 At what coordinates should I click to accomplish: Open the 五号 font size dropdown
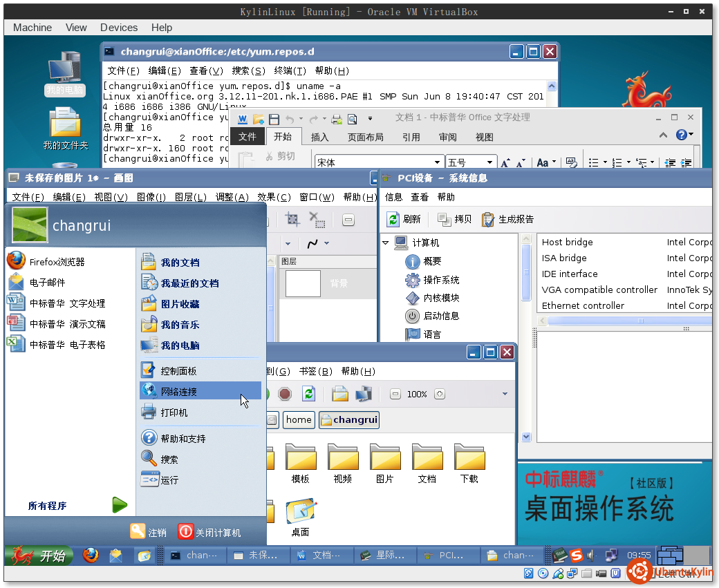click(490, 163)
